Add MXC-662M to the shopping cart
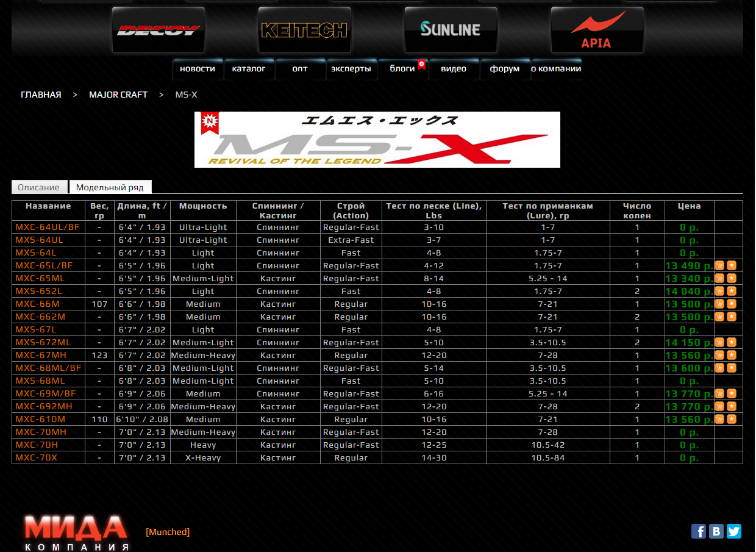 pyautogui.click(x=719, y=317)
